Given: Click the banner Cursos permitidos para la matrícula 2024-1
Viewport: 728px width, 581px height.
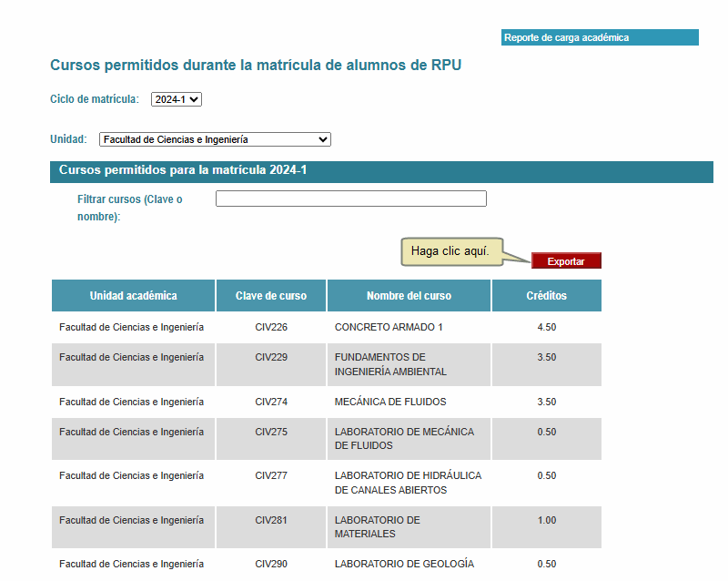Looking at the screenshot, I should 381,172.
